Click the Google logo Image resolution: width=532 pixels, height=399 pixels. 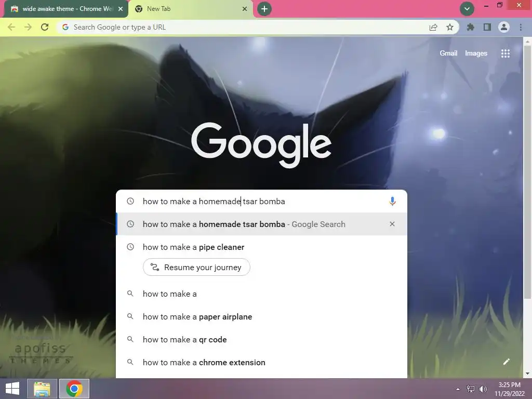[x=261, y=144]
